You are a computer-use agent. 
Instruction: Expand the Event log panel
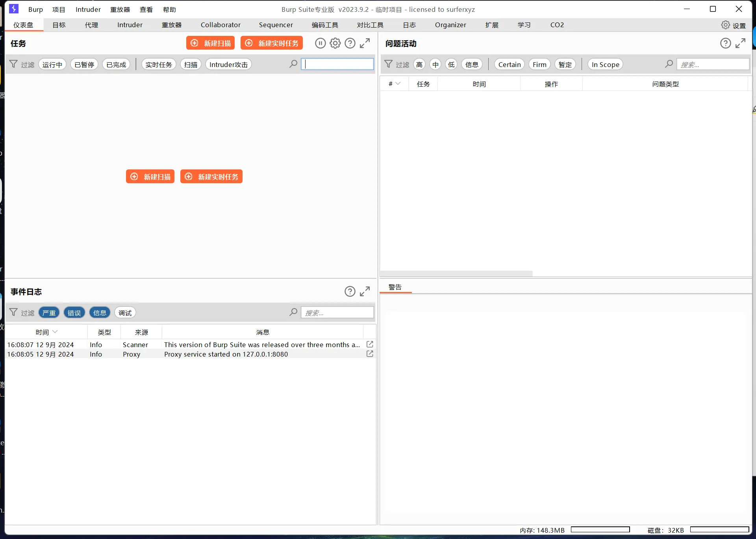pyautogui.click(x=365, y=292)
